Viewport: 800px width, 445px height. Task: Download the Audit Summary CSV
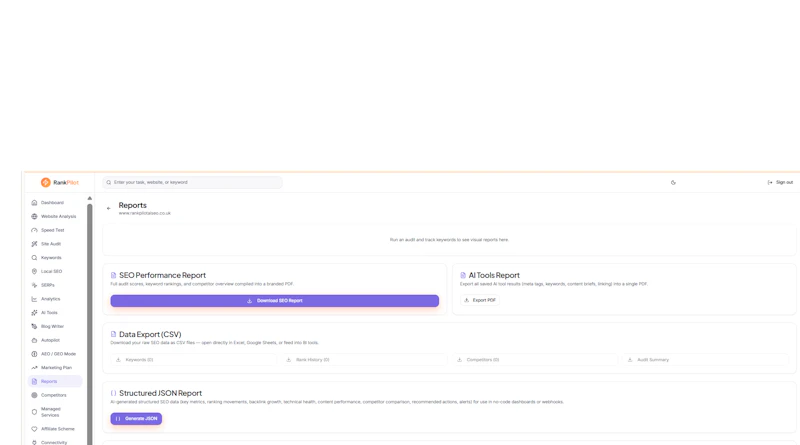[705, 360]
